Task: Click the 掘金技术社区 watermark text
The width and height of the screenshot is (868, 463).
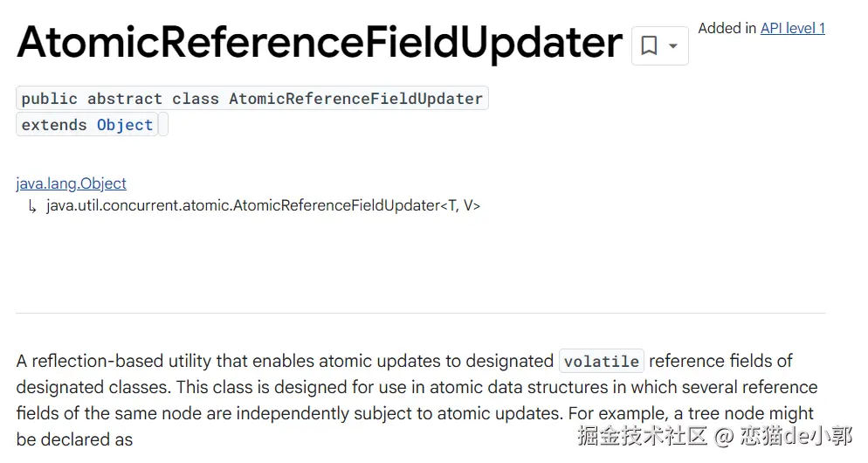Action: [641, 436]
